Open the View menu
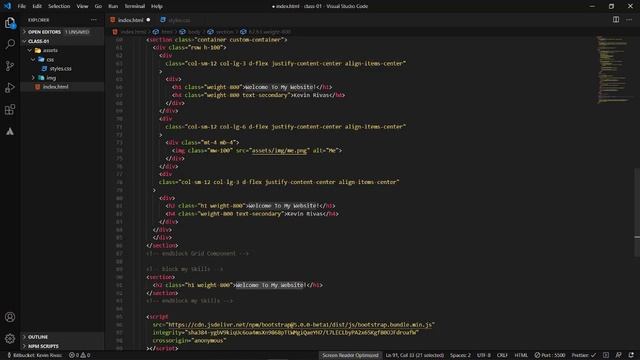Viewport: 640px width, 360px height. click(82, 6)
